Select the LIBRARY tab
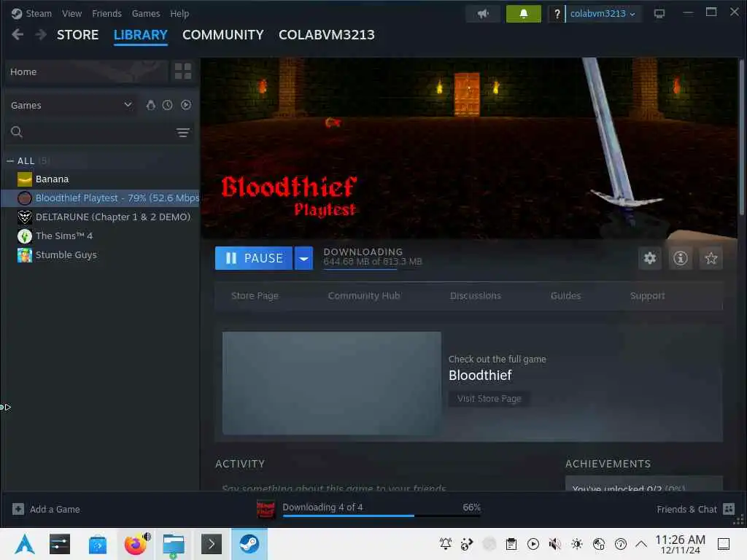Viewport: 747px width, 560px height. [x=141, y=35]
